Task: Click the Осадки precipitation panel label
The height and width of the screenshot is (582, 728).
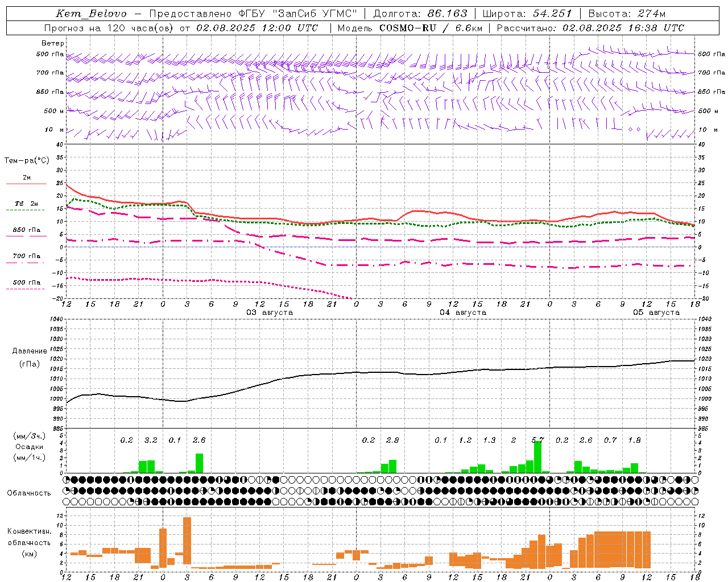Action: click(x=29, y=447)
